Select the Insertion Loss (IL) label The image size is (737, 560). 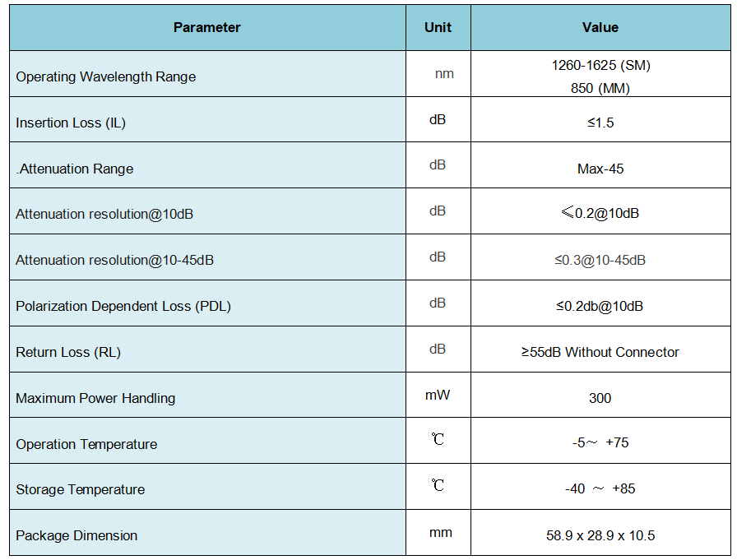pos(71,123)
